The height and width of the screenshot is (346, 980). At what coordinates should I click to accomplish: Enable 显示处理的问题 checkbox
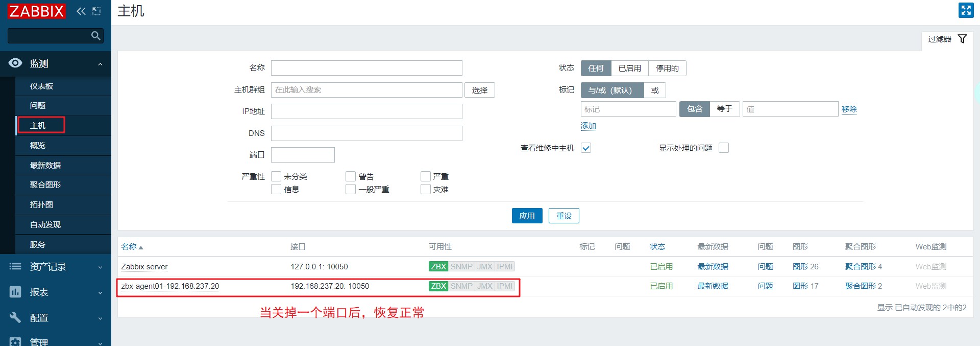[724, 148]
